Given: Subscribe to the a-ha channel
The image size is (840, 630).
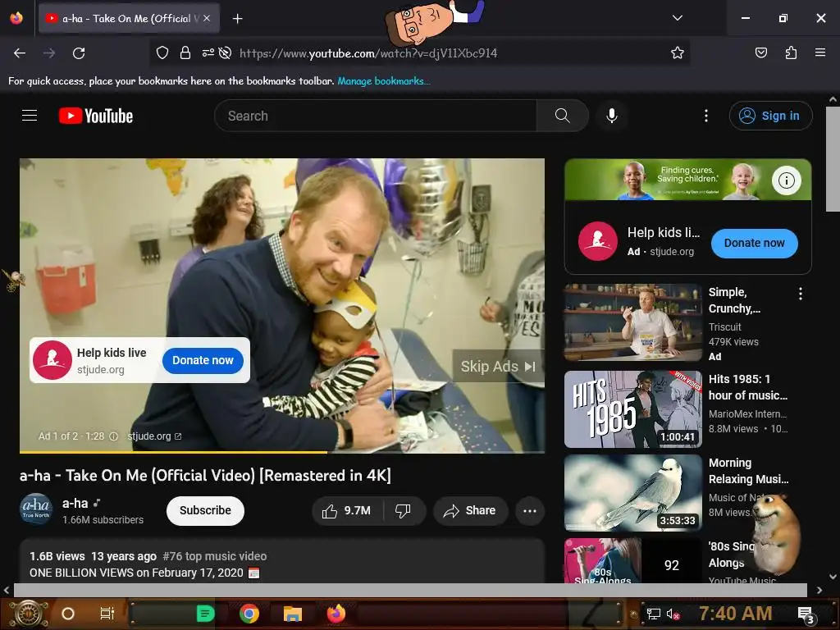Looking at the screenshot, I should 205,510.
